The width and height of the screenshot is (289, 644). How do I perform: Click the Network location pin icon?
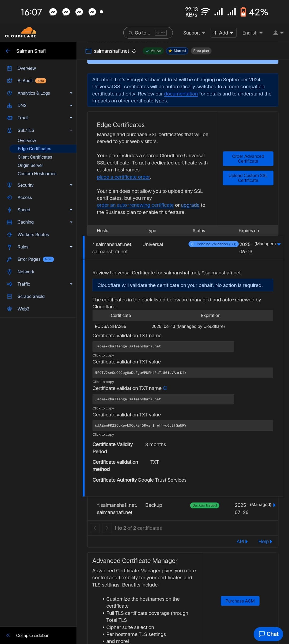[9, 272]
